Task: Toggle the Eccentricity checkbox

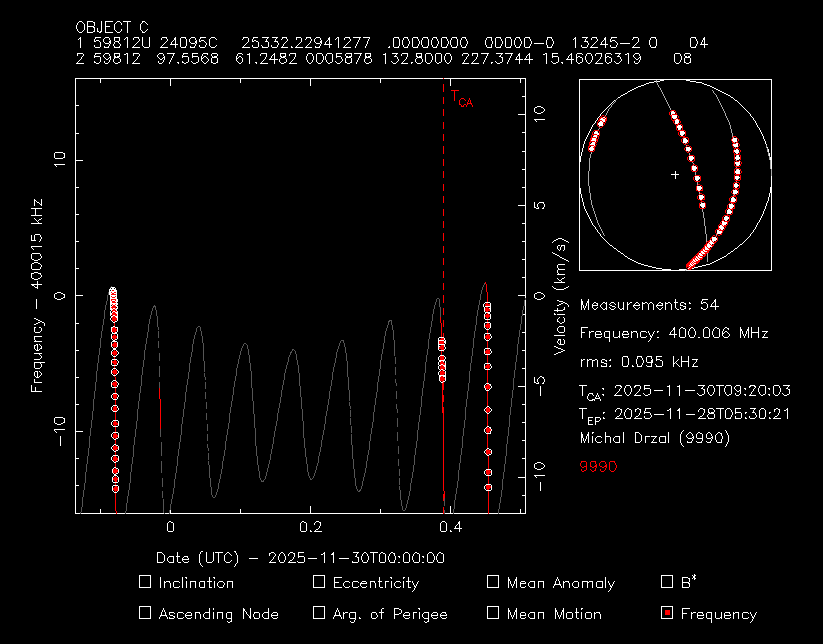Action: click(x=319, y=583)
